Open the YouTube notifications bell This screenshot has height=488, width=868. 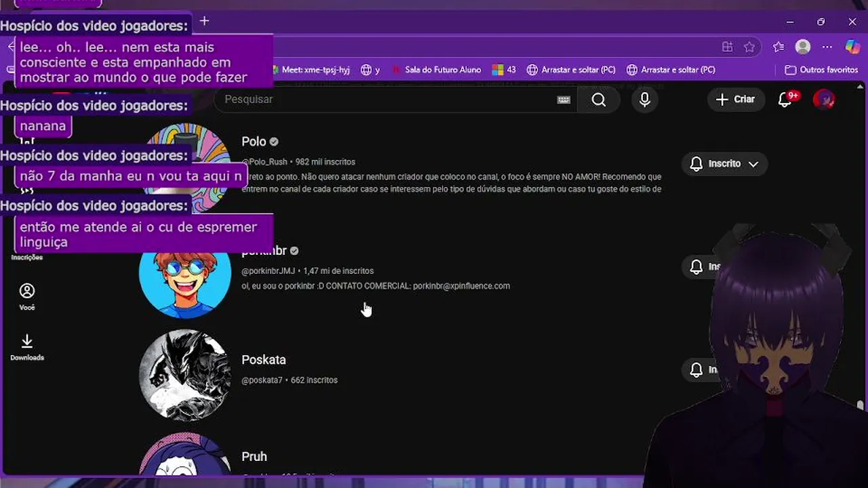(785, 100)
